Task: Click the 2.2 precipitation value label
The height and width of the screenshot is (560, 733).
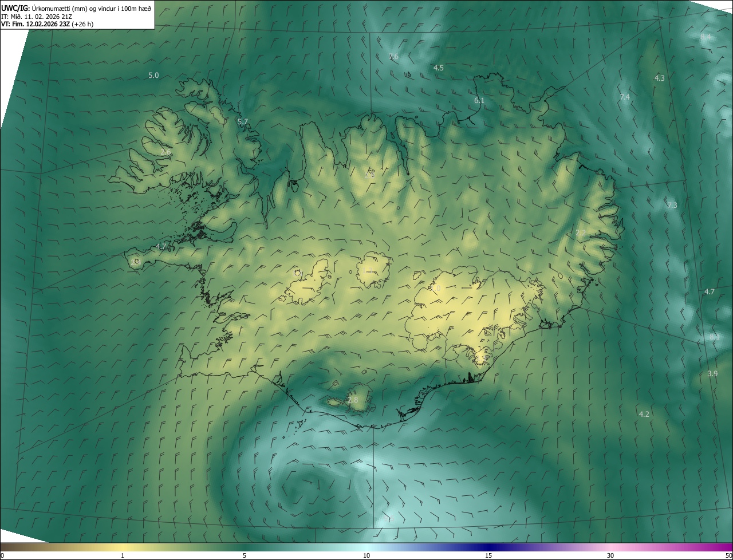Action: tap(581, 233)
